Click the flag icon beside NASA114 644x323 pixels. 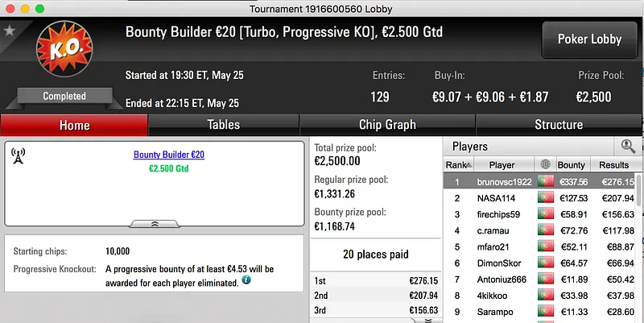tap(547, 197)
